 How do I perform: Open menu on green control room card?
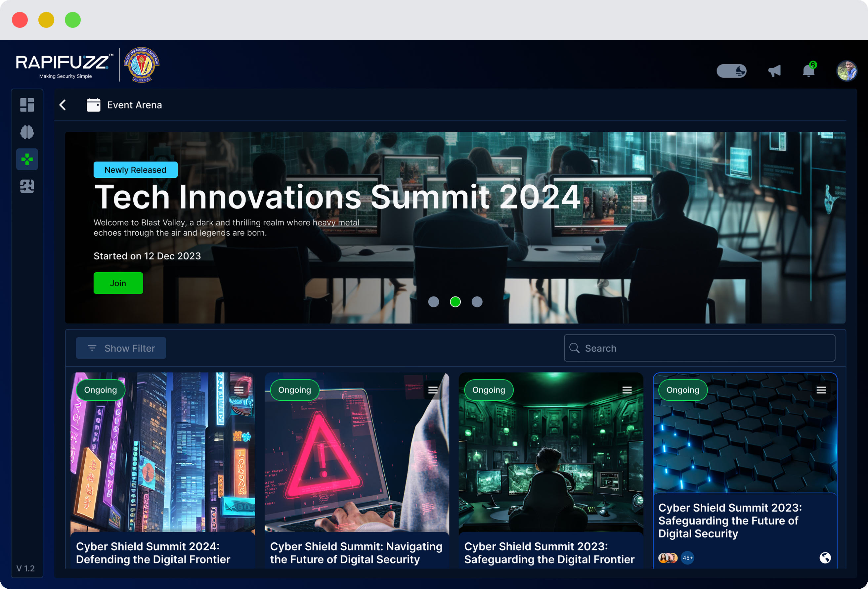627,390
